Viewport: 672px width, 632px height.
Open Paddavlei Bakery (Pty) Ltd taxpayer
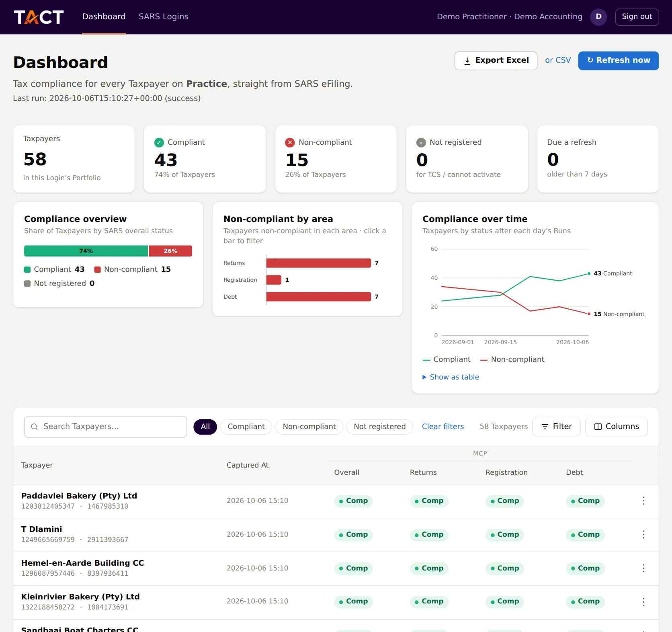coord(79,496)
